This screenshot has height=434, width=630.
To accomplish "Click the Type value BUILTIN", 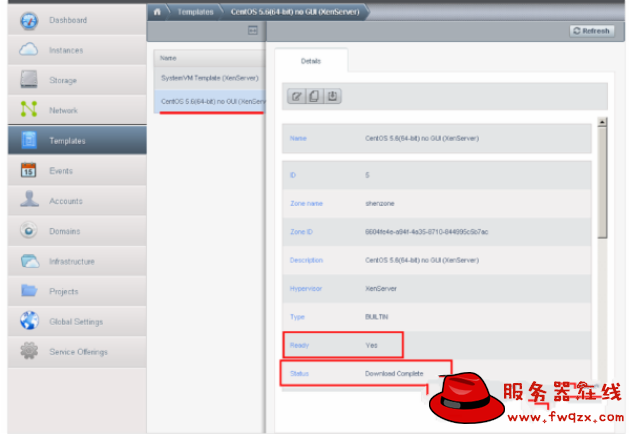I will coord(376,317).
